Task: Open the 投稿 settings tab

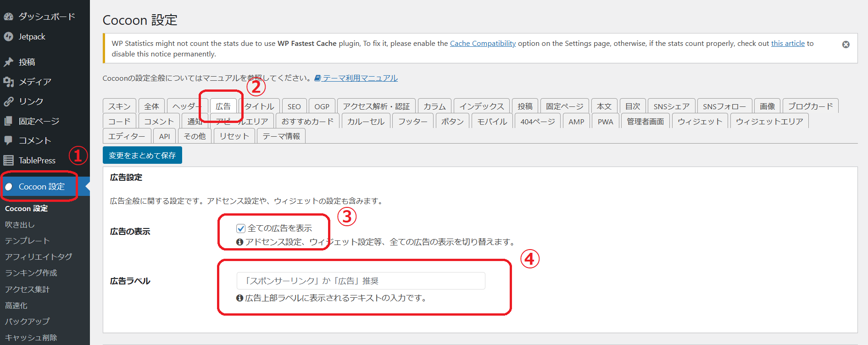Action: 525,106
